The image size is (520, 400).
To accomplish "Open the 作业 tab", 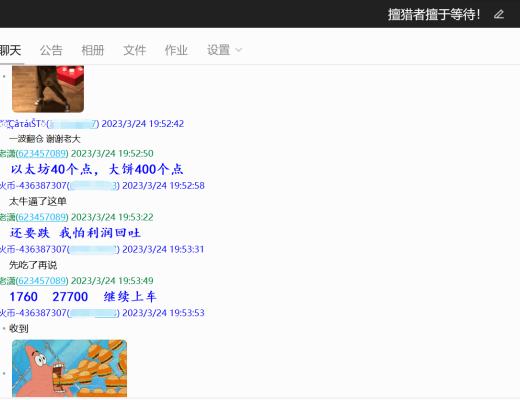I will tap(176, 50).
